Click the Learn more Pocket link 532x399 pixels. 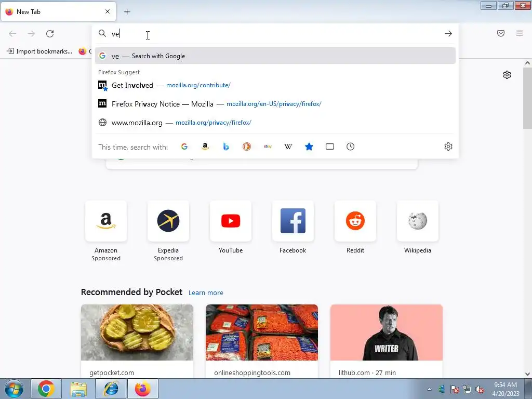(206, 293)
